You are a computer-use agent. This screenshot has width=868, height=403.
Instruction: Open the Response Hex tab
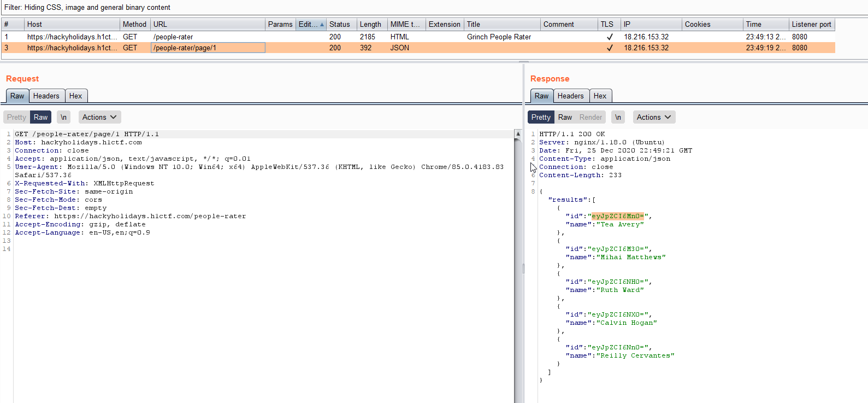600,96
